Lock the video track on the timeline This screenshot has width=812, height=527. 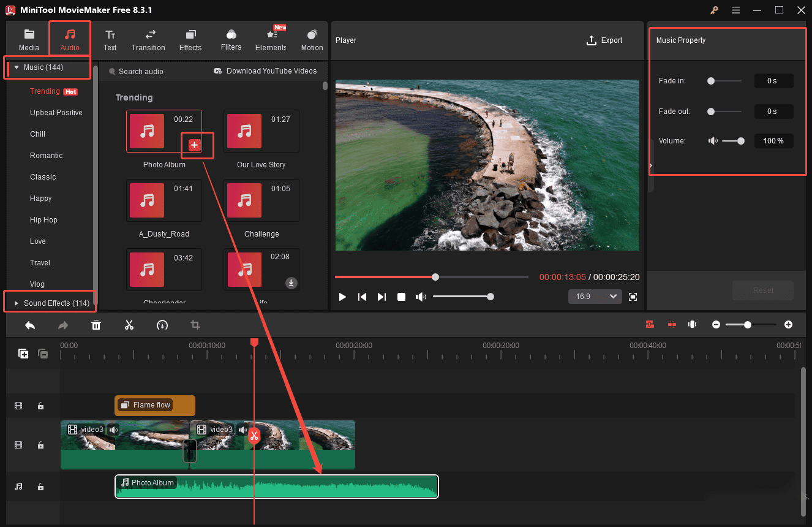point(40,445)
